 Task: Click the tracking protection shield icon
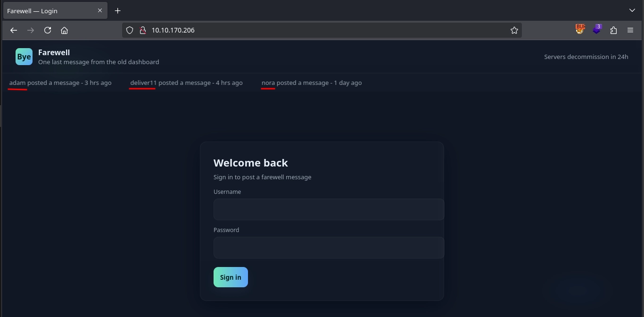tap(130, 30)
